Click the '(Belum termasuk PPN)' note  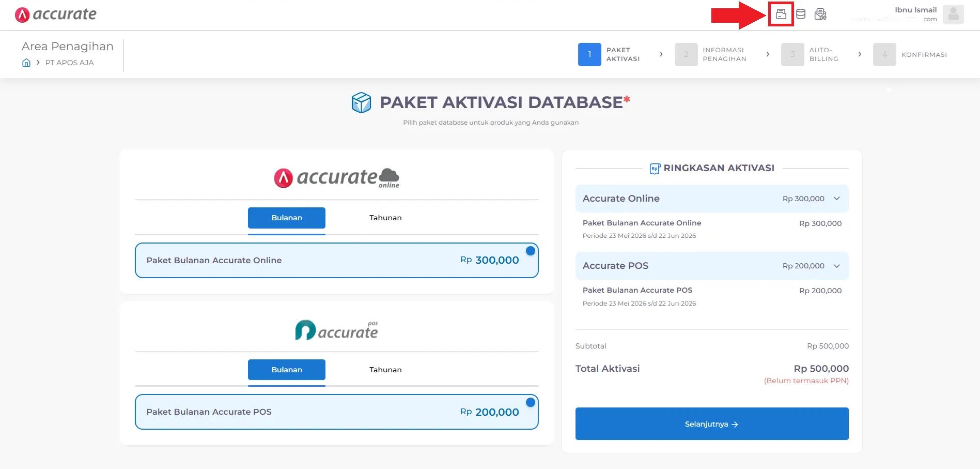pos(806,381)
